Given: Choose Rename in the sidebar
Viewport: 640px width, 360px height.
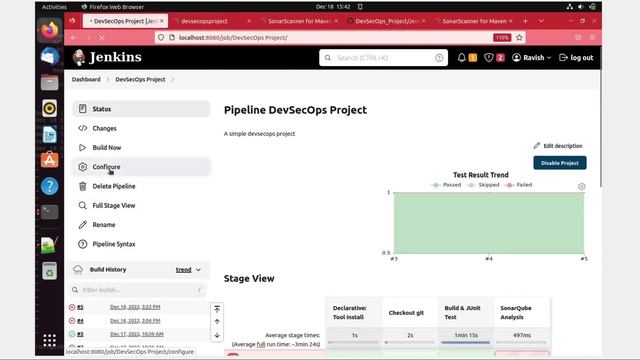Looking at the screenshot, I should coord(141,224).
